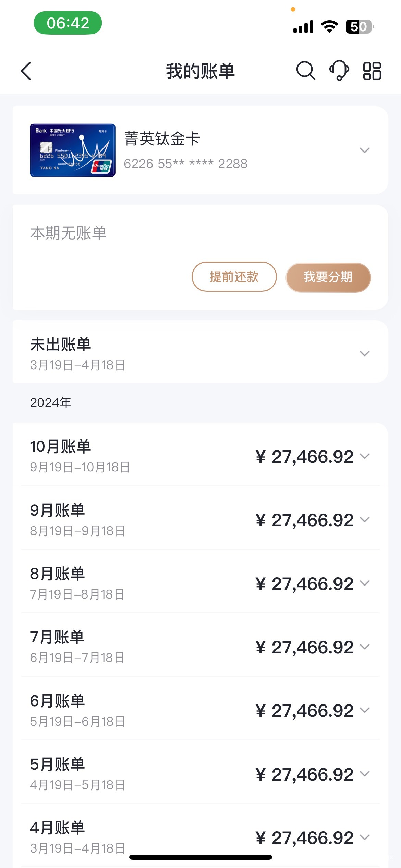Viewport: 401px width, 868px height.
Task: Open the search magnifier icon
Action: pyautogui.click(x=305, y=71)
